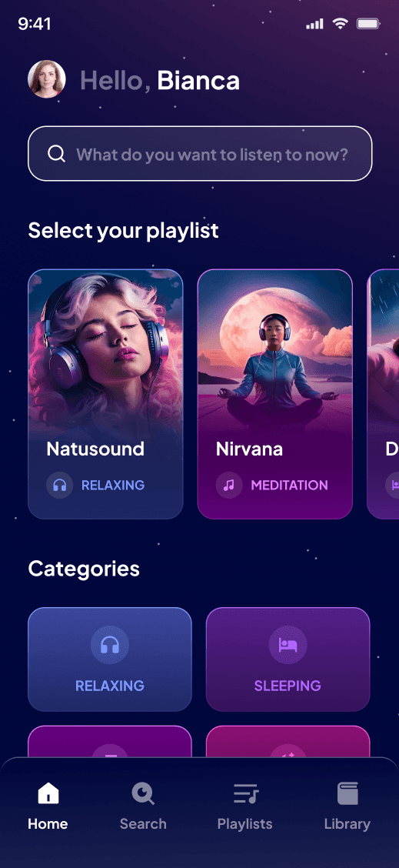Open the Playlists tab in bottom navigation
The height and width of the screenshot is (868, 399).
point(245,806)
